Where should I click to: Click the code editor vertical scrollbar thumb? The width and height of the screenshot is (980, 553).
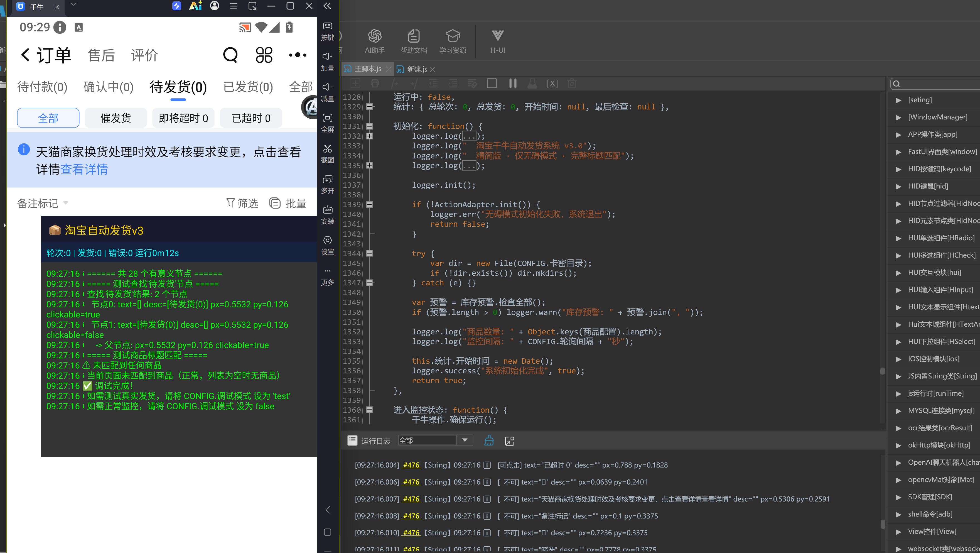(882, 371)
